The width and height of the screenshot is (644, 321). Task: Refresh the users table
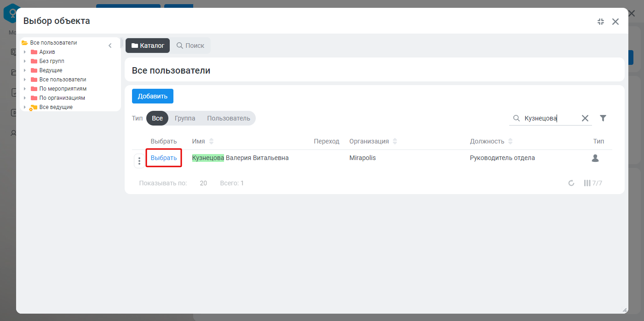point(571,183)
